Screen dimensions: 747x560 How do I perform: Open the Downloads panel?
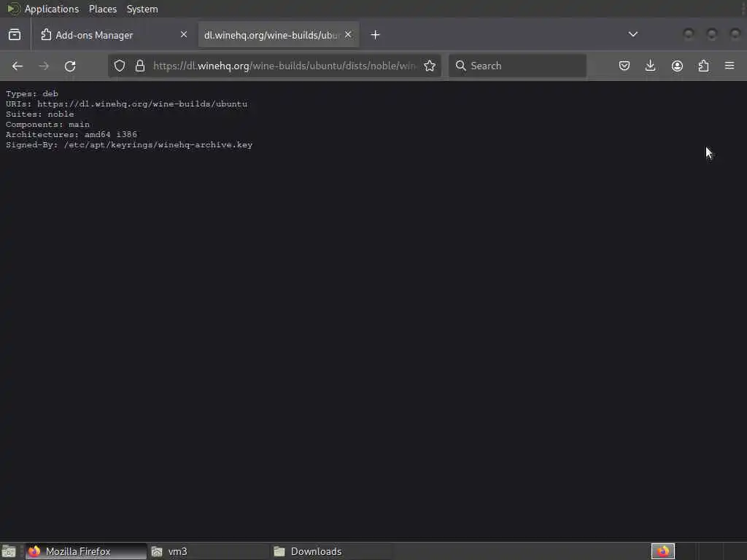(650, 66)
